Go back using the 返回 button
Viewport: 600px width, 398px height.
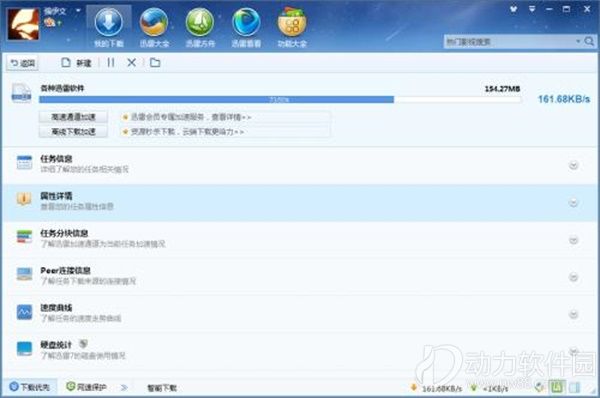(23, 63)
